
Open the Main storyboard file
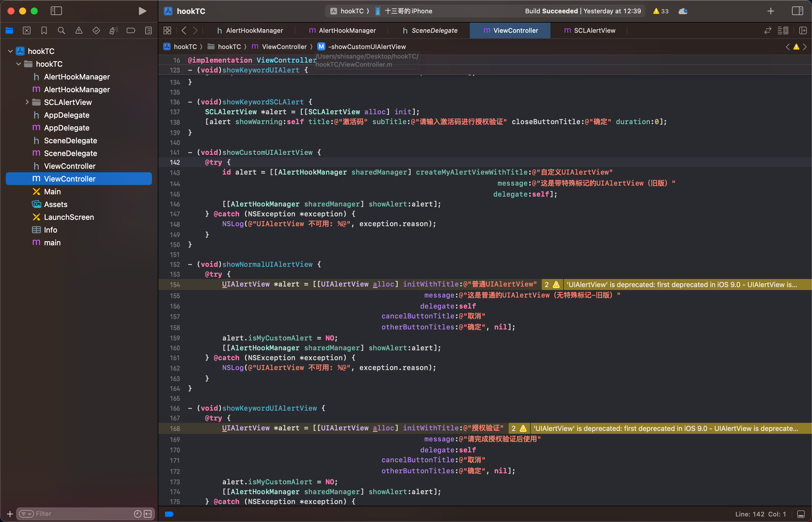point(79,191)
